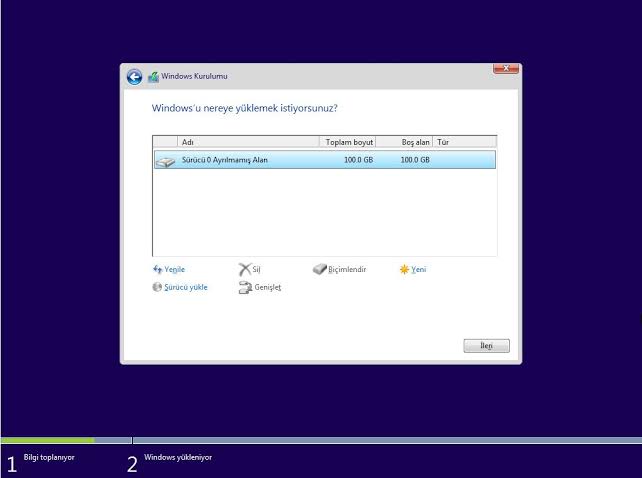
Task: Close the Windows Kurulumu dialog
Action: [506, 68]
